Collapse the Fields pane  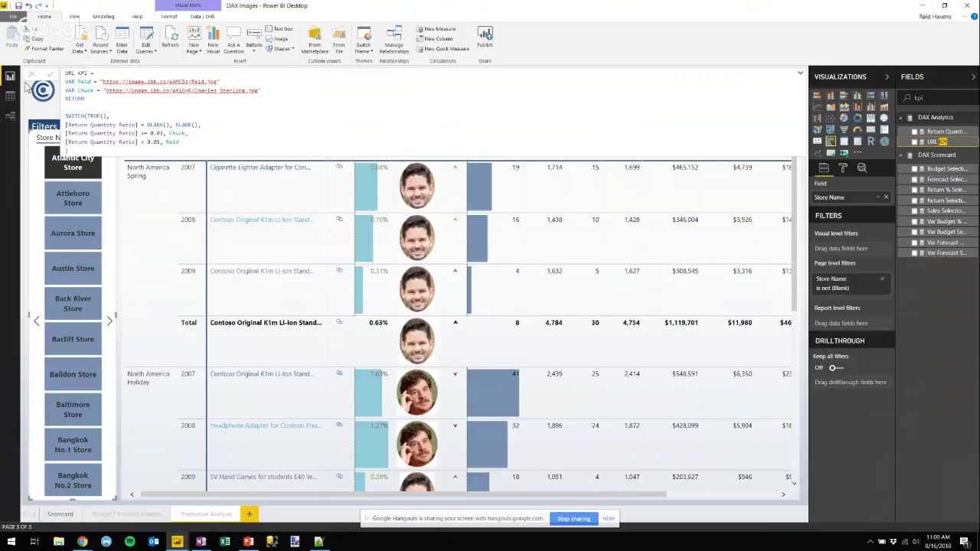coord(973,77)
